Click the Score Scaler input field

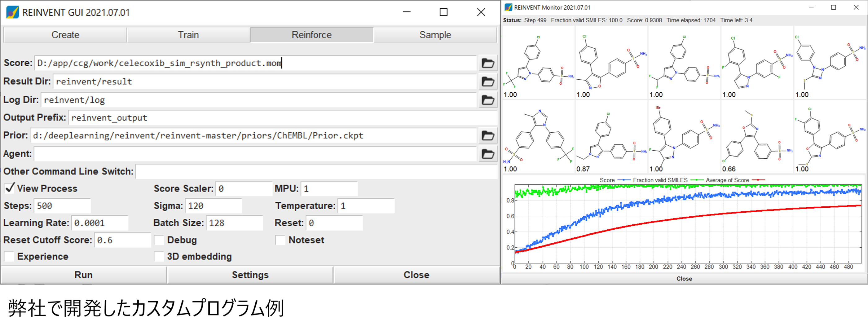244,189
